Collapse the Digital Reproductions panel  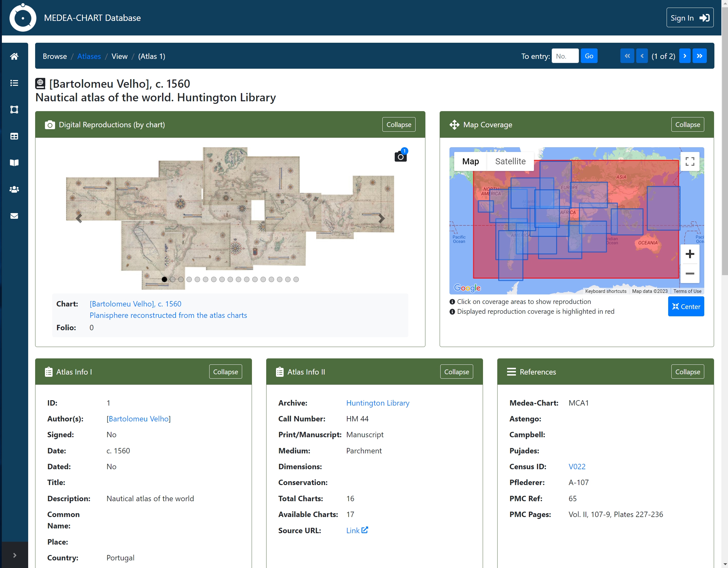(399, 125)
